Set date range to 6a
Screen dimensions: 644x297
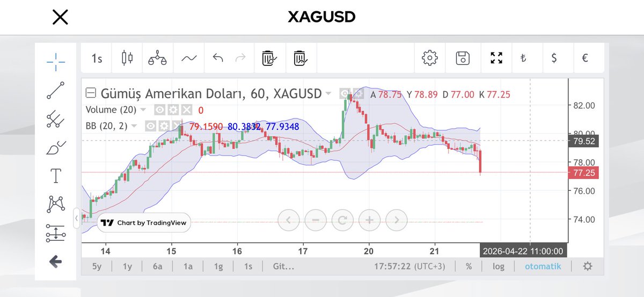158,266
